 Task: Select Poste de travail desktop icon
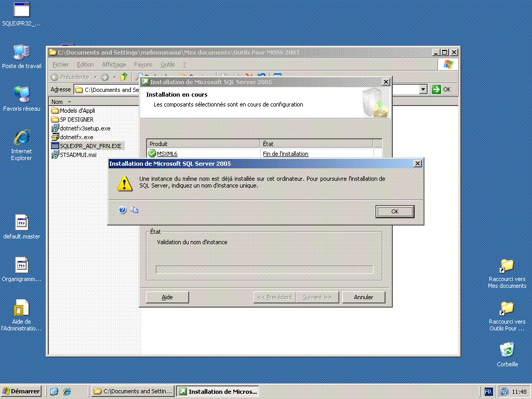click(22, 56)
